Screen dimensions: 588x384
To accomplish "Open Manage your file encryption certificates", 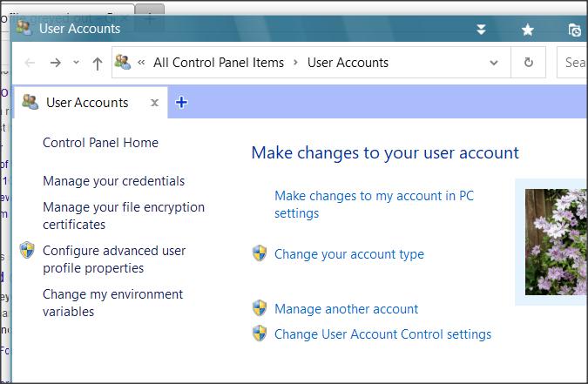I will tap(124, 216).
